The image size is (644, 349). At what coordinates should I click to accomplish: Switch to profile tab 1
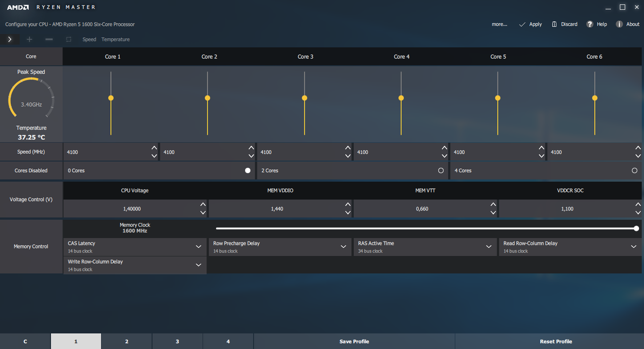[x=76, y=341]
